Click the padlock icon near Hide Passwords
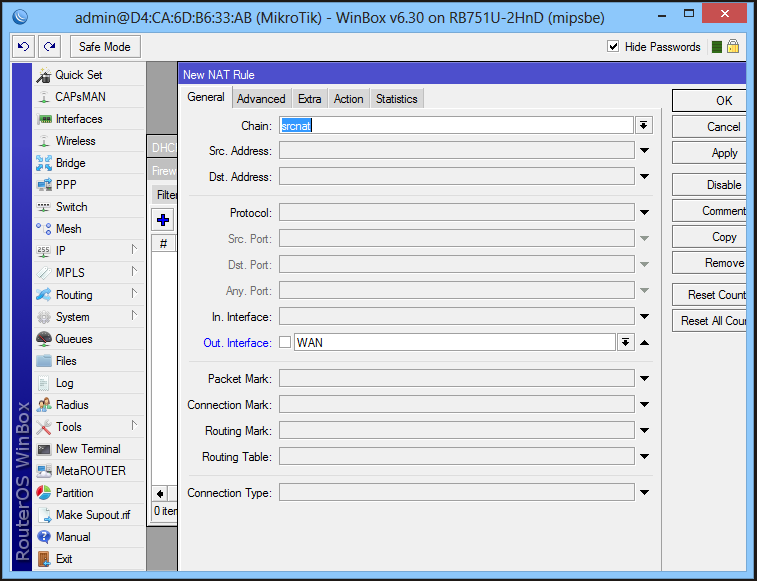 (733, 46)
